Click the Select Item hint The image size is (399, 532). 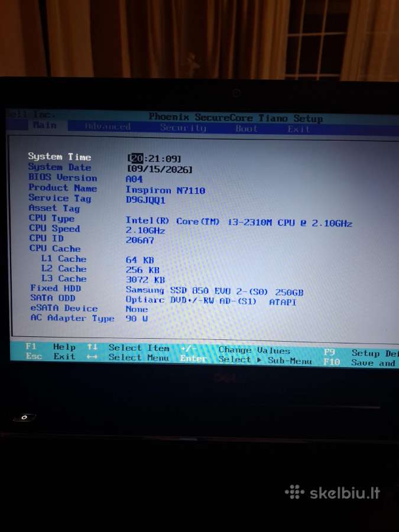pyautogui.click(x=139, y=348)
